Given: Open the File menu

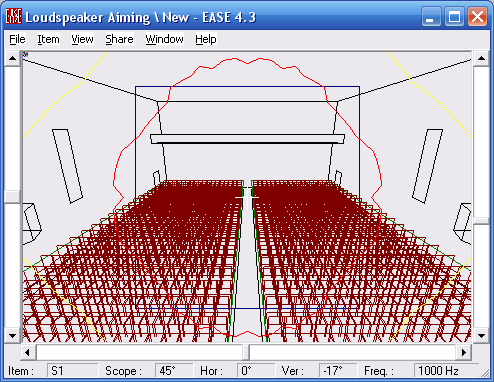Looking at the screenshot, I should point(17,39).
